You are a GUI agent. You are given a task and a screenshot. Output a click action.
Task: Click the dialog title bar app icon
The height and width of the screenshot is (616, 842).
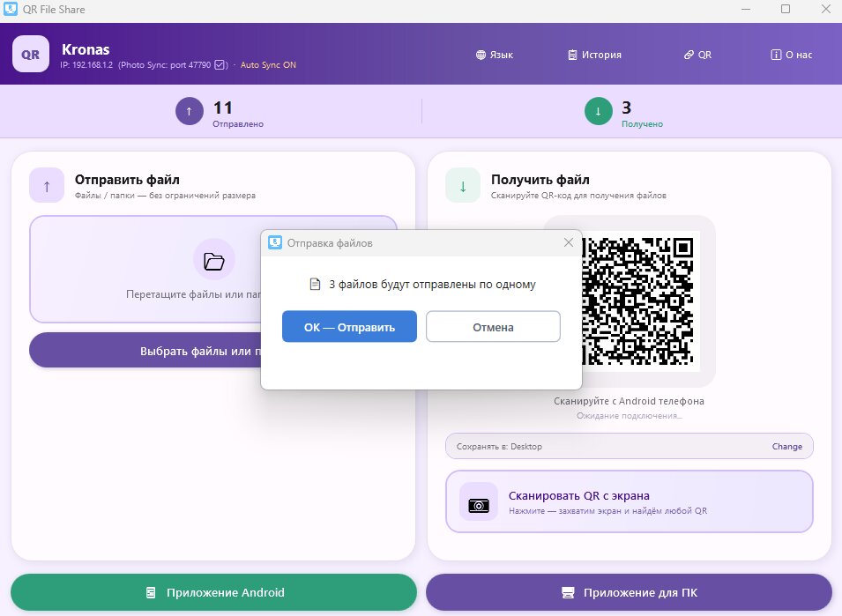(275, 242)
